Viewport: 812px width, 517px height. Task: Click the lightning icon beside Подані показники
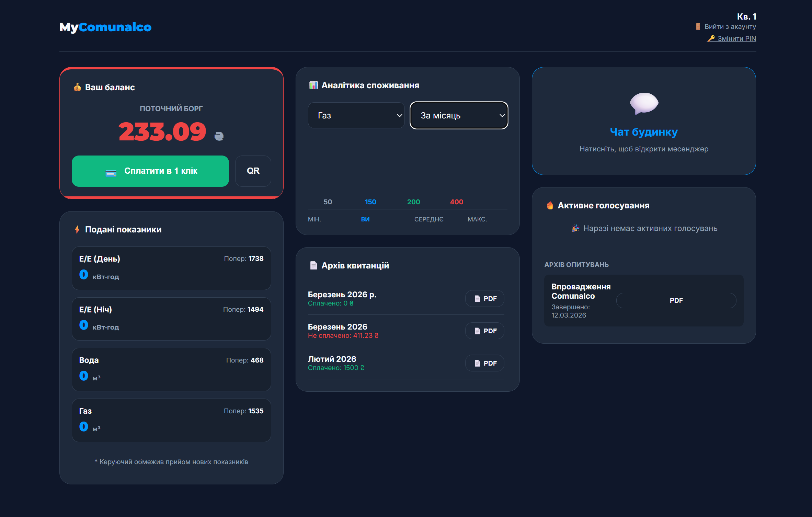coord(77,229)
